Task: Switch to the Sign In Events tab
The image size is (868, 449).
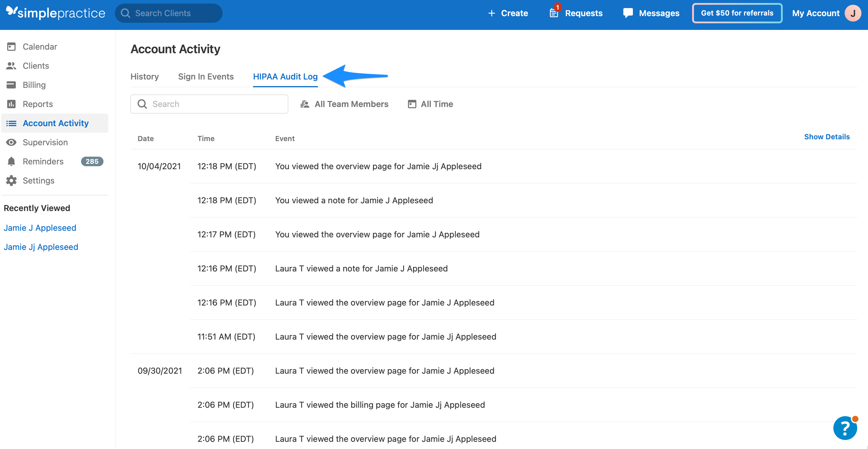Action: click(x=206, y=77)
